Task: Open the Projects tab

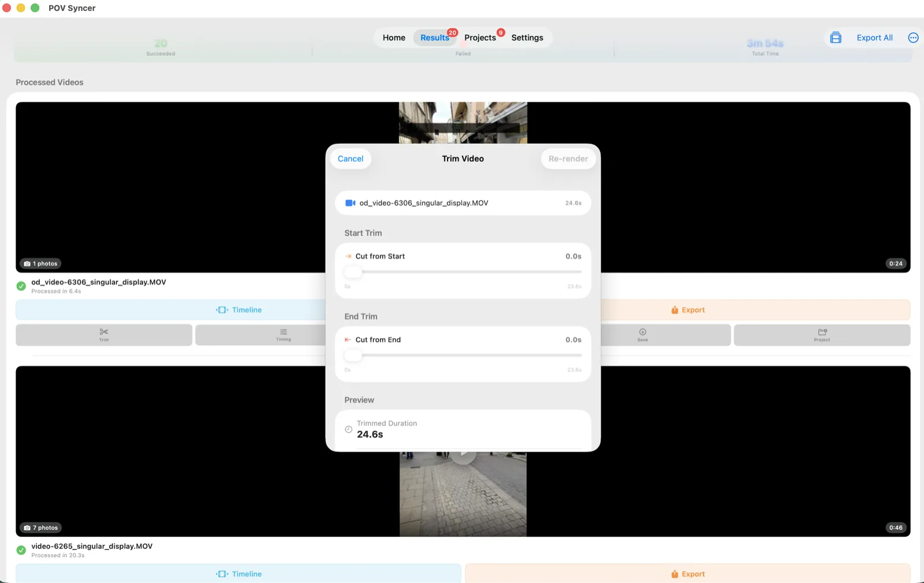Action: click(x=480, y=38)
